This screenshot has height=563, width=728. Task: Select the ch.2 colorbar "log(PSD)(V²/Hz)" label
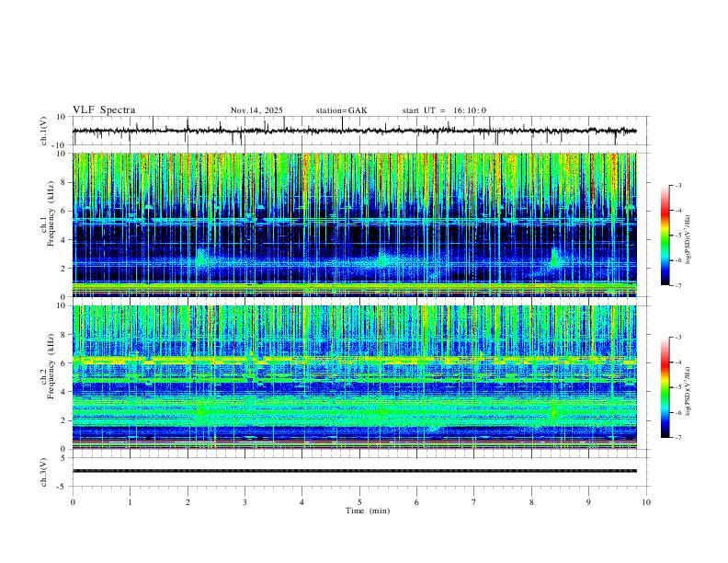(x=689, y=391)
